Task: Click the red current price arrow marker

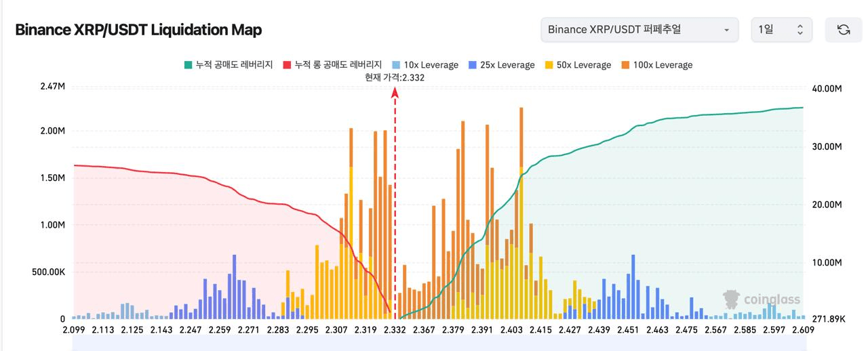Action: [395, 94]
